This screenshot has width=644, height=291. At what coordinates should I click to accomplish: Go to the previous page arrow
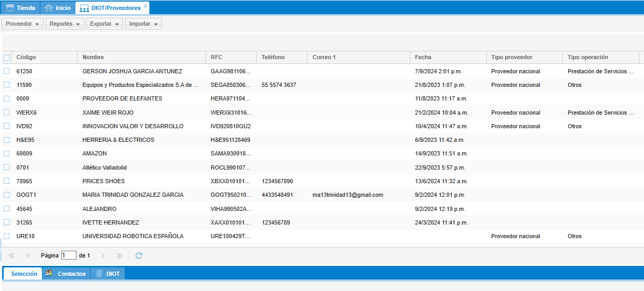click(28, 256)
